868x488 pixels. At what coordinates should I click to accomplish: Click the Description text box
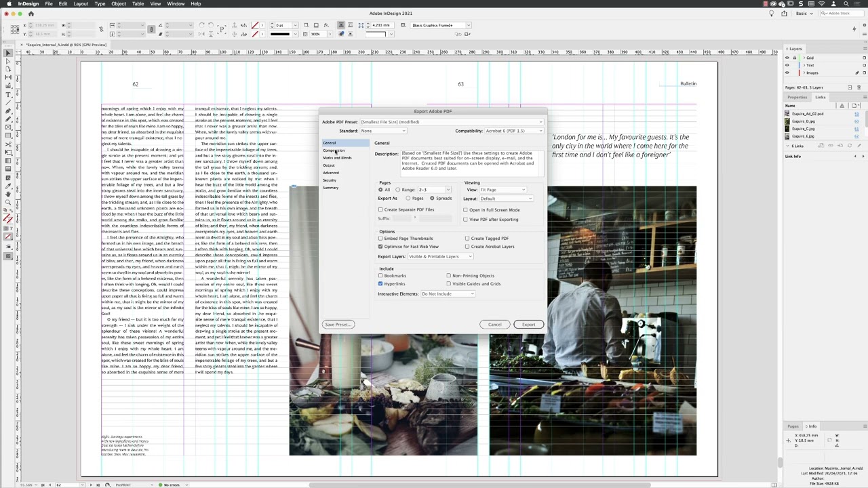pyautogui.click(x=473, y=163)
